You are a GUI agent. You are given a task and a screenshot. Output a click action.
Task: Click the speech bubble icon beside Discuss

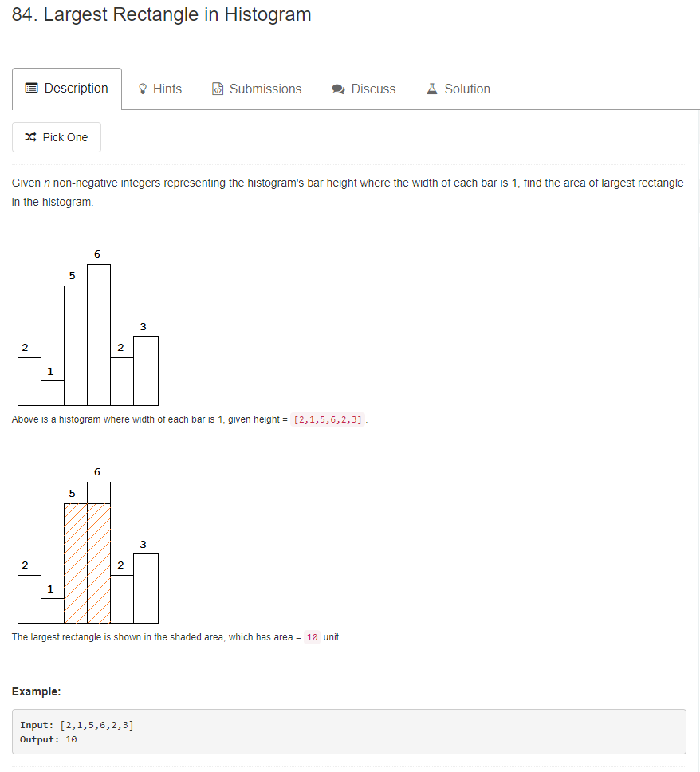[338, 89]
